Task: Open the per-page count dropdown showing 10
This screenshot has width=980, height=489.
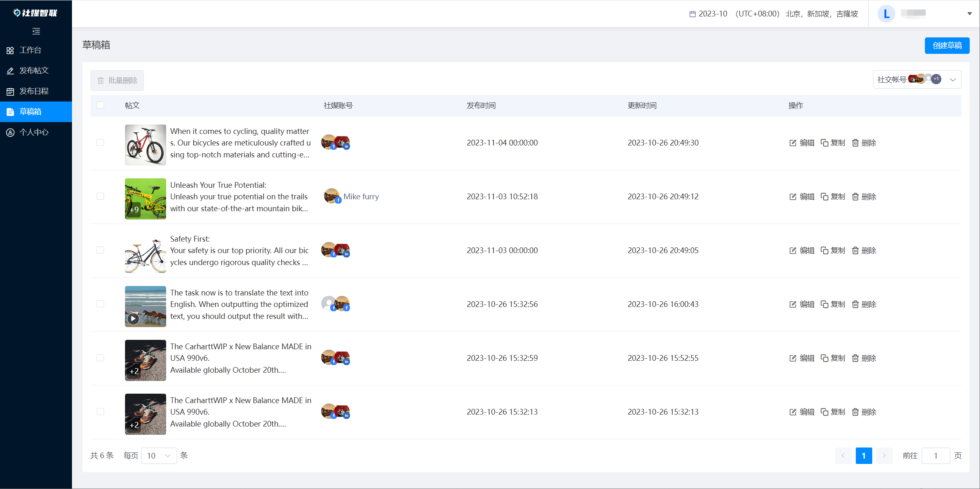Action: click(159, 456)
